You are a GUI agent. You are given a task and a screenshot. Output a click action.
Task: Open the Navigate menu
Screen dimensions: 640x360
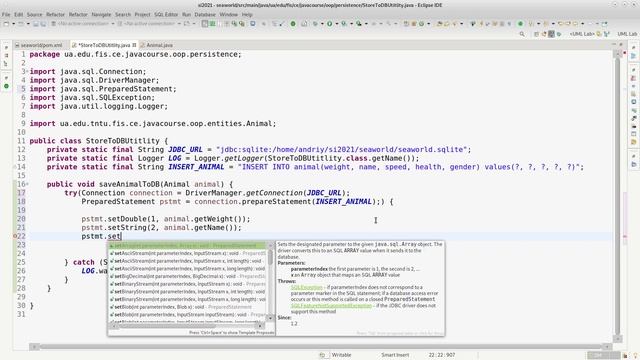coord(101,14)
